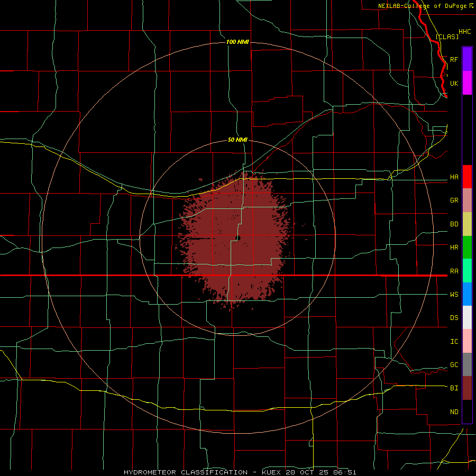The image size is (476, 476).
Task: Click the WS legend label
Action: (454, 295)
